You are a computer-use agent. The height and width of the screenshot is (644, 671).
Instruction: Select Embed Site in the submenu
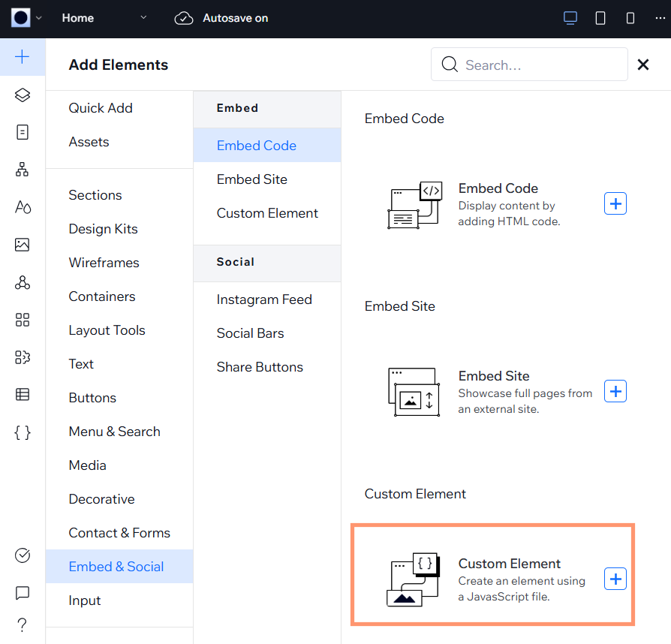[252, 179]
